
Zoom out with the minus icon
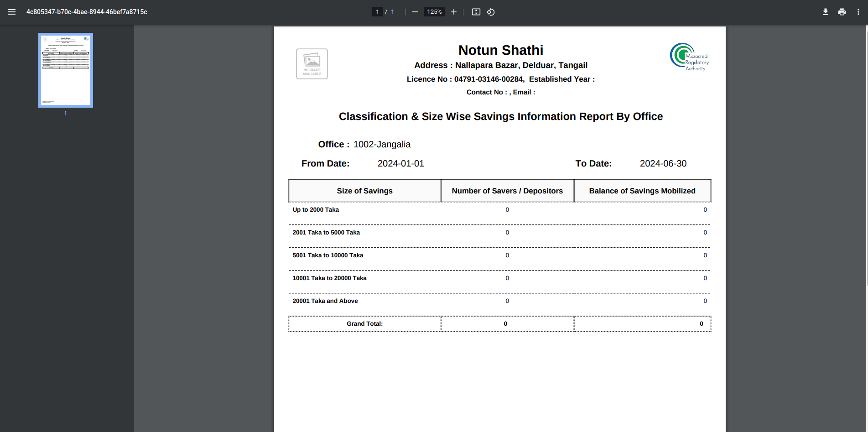[415, 12]
